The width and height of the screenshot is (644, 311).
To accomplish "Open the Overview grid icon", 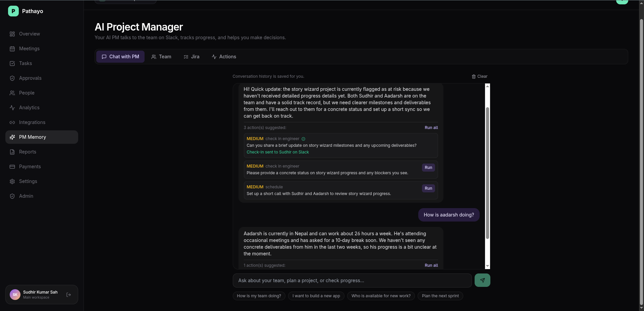I will click(12, 34).
